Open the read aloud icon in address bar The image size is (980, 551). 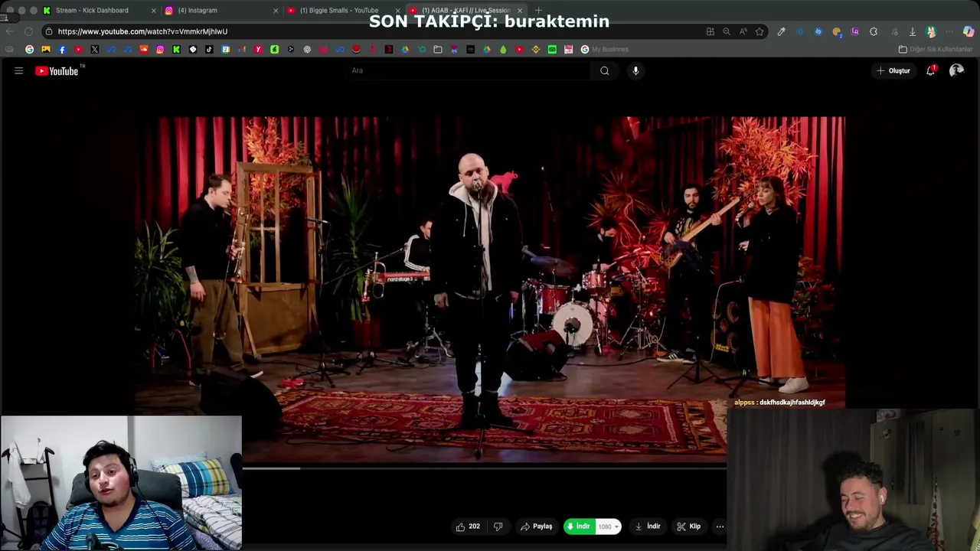[x=743, y=31]
